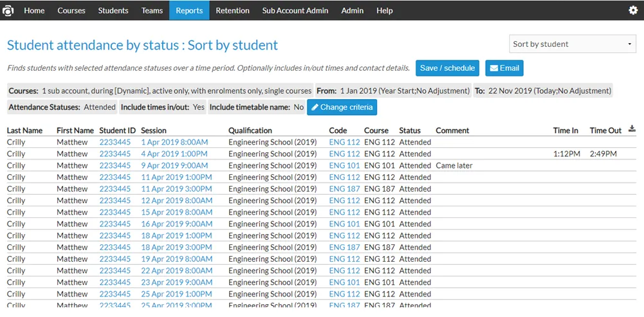Screen dimensions: 644x317
Task: Click the Code column header
Action: coord(338,131)
